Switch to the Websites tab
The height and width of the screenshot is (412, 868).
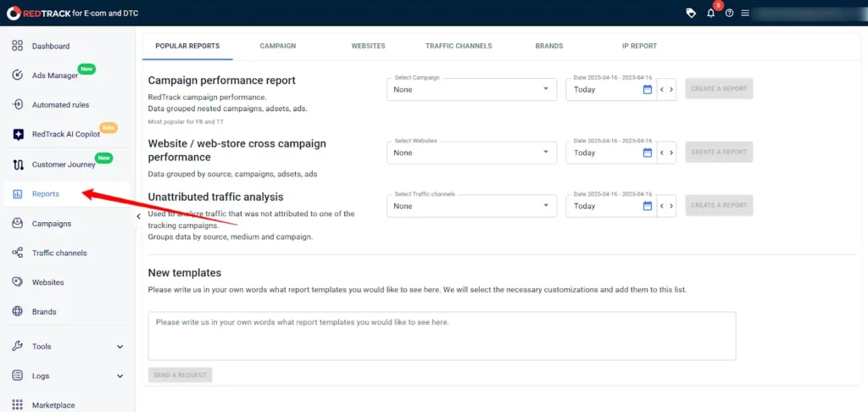[x=368, y=46]
